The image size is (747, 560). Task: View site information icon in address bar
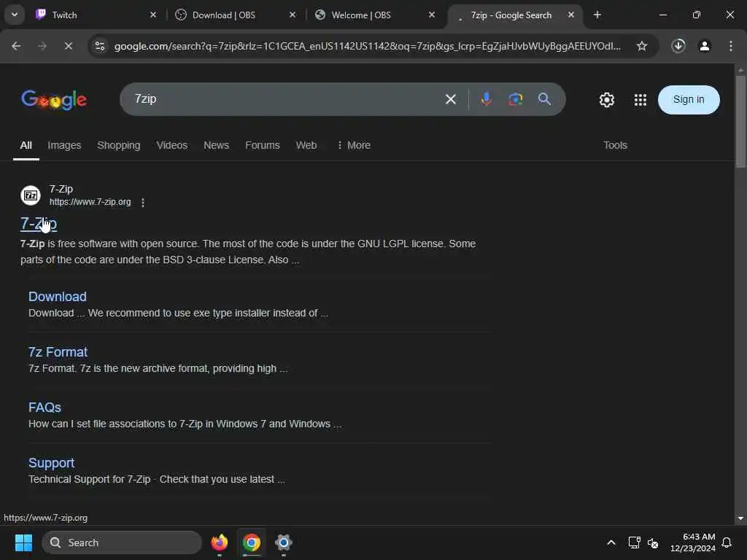tap(100, 46)
